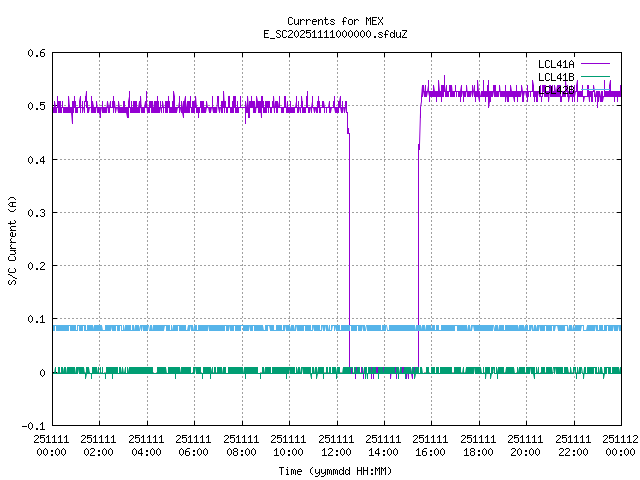Click the -0.1 y-axis tick label

32,426
